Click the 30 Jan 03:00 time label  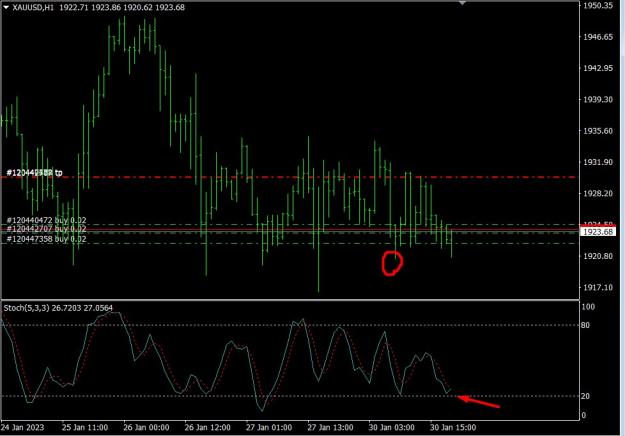coord(391,428)
